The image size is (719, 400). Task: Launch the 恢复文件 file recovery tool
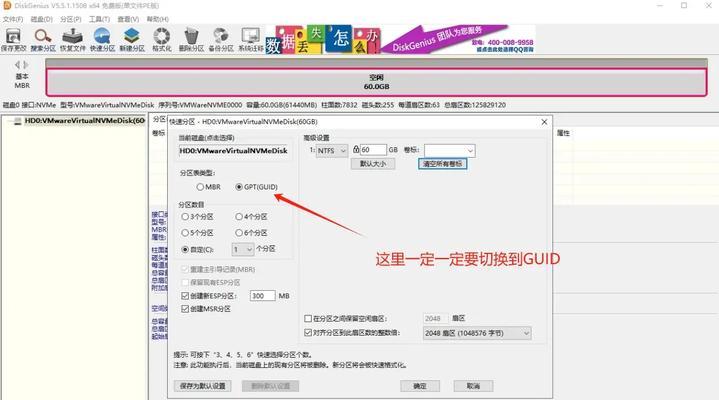pos(72,39)
